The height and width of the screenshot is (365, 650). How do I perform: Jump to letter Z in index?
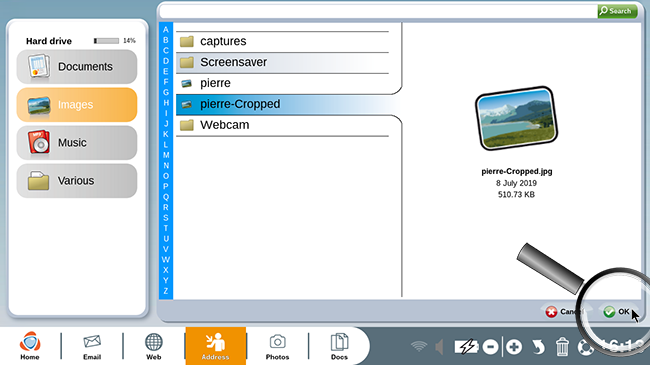click(x=166, y=291)
